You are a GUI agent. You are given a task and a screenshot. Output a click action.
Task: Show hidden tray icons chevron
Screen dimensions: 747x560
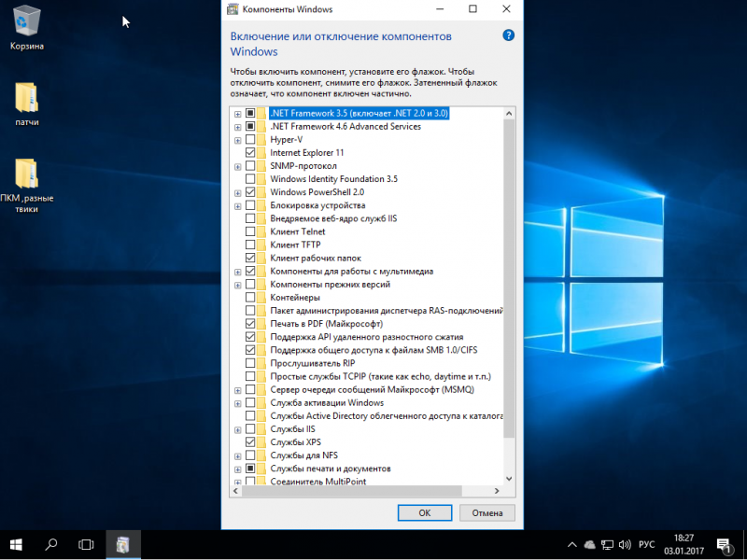tap(572, 545)
